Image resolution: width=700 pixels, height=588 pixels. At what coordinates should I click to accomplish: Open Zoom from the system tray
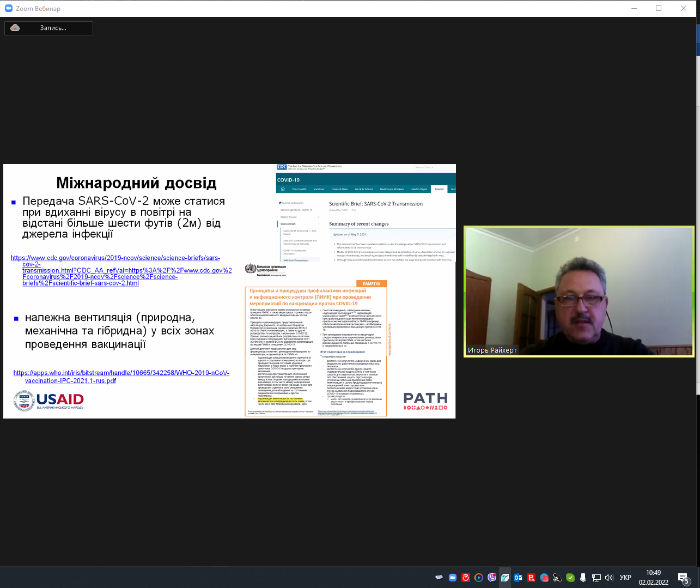[452, 578]
